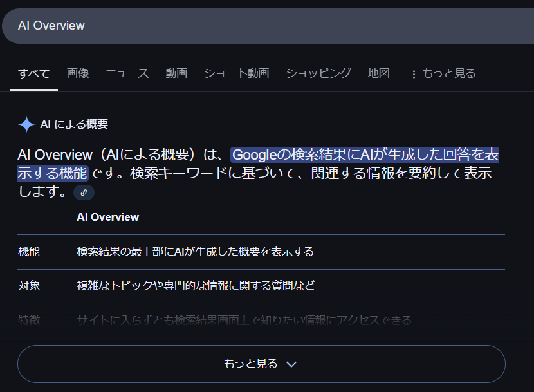Viewport: 534px width, 392px height.
Task: Click the 特徴 row label
Action: click(x=29, y=320)
